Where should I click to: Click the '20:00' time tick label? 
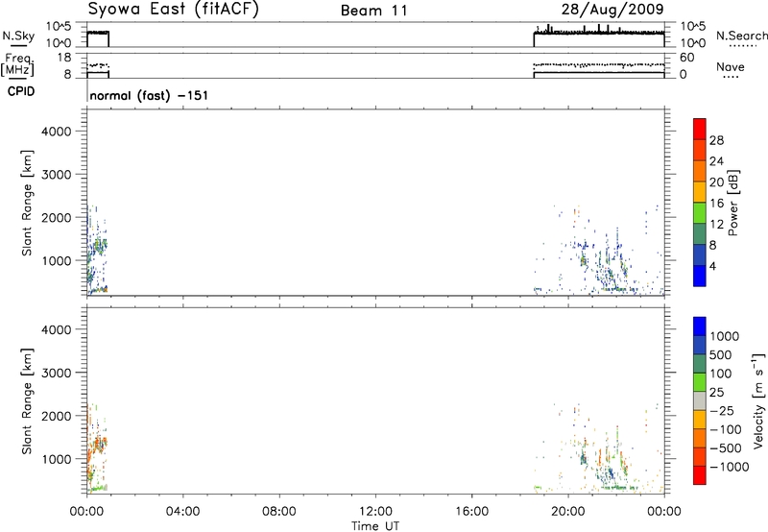pos(568,512)
